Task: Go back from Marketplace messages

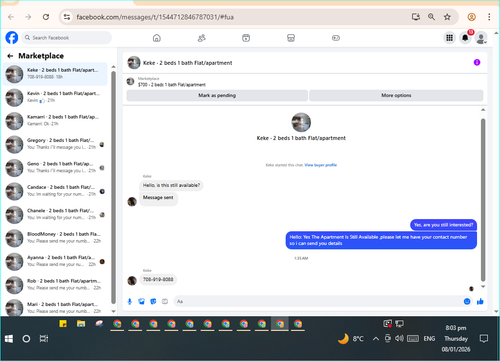Action: pyautogui.click(x=10, y=56)
